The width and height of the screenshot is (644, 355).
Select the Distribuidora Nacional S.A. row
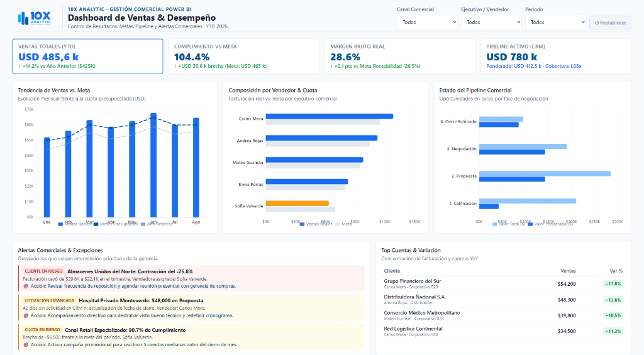coord(503,300)
